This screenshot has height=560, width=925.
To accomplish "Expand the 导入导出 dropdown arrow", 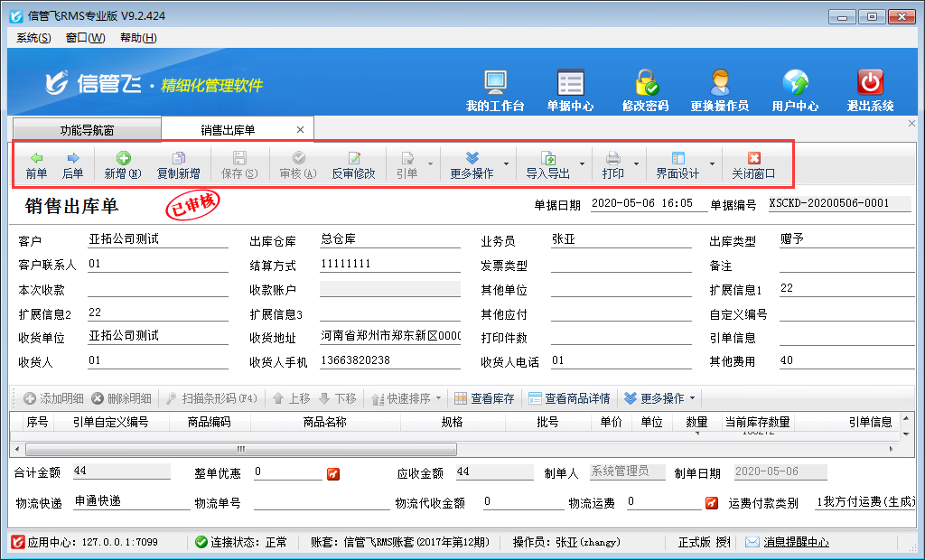I will [582, 164].
